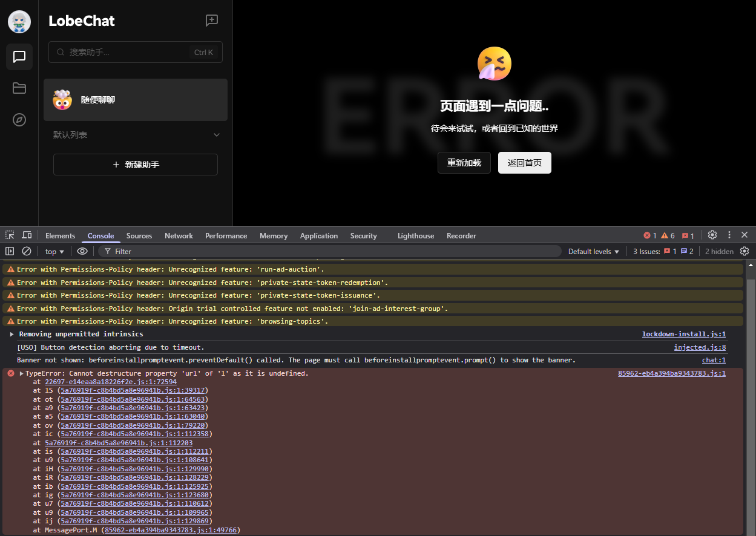756x536 pixels.
Task: Click the 3 Issues error flag counter
Action: [x=670, y=252]
